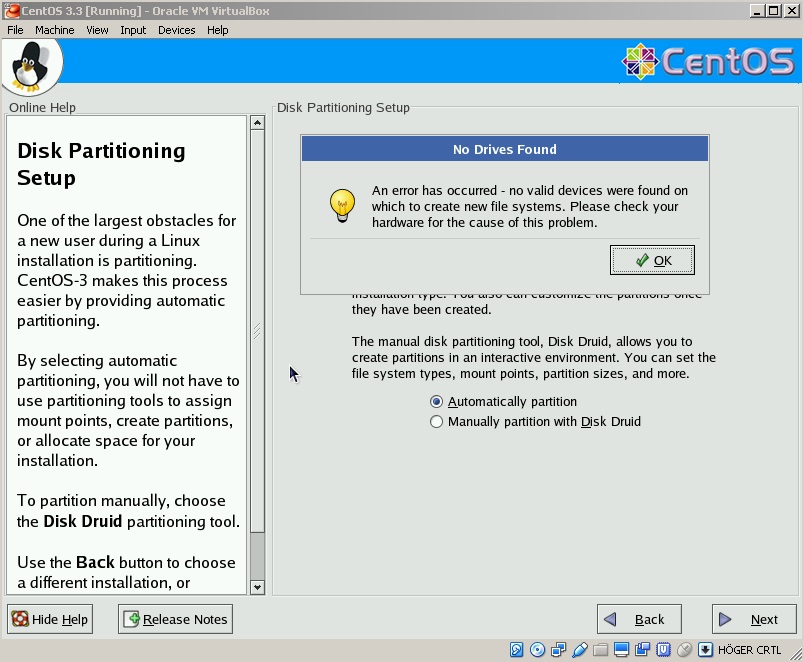Open the network adapters status icon
Viewport: 803px width, 662px height.
558,650
